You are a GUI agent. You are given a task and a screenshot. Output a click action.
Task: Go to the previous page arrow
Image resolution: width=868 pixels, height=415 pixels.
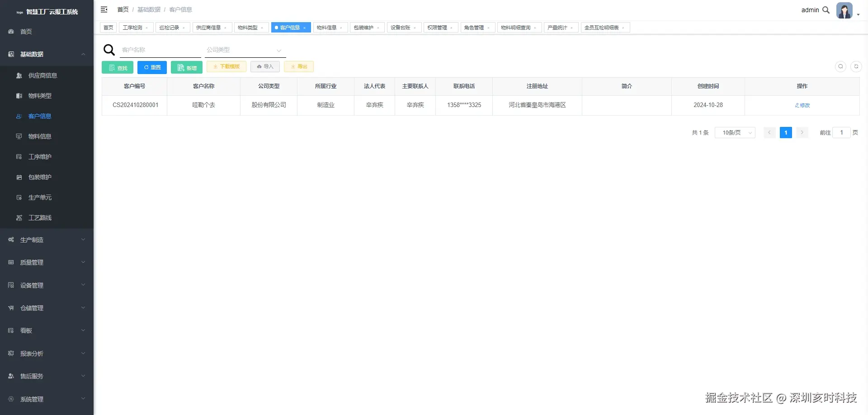pyautogui.click(x=769, y=133)
